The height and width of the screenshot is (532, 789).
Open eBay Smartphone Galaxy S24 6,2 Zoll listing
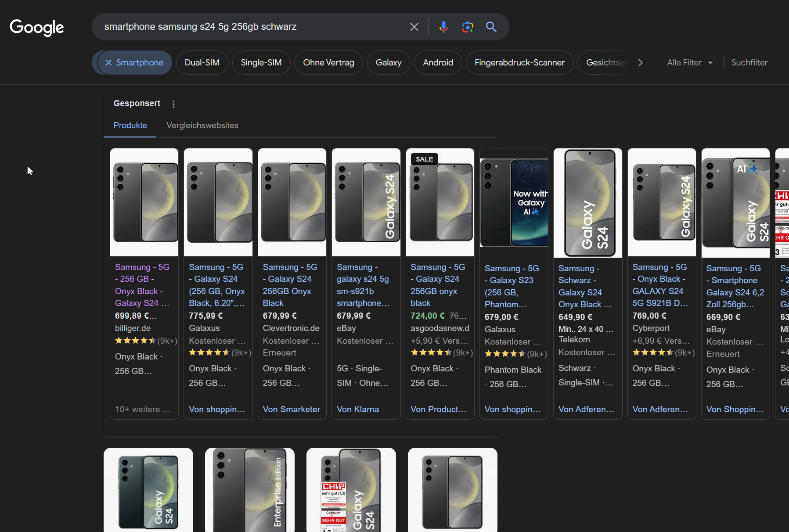[x=735, y=286]
